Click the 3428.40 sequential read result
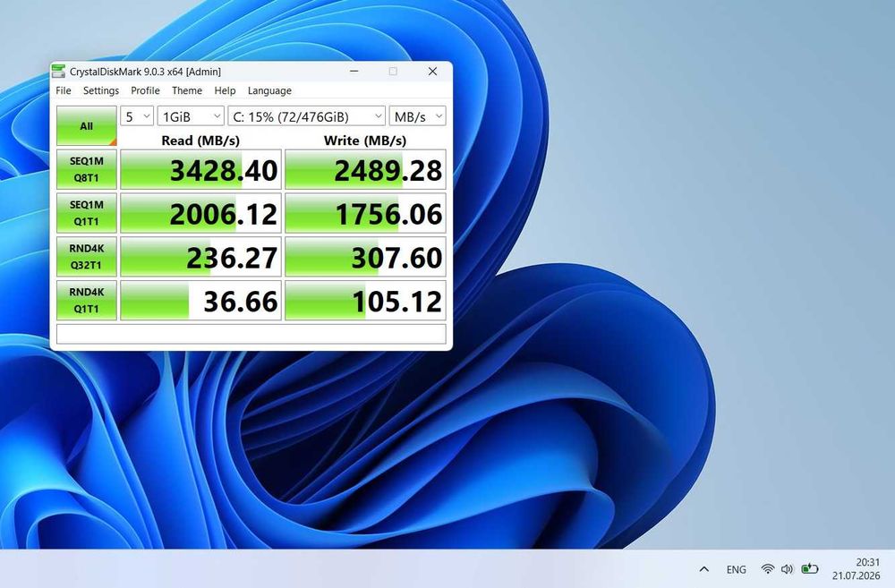 pos(200,169)
